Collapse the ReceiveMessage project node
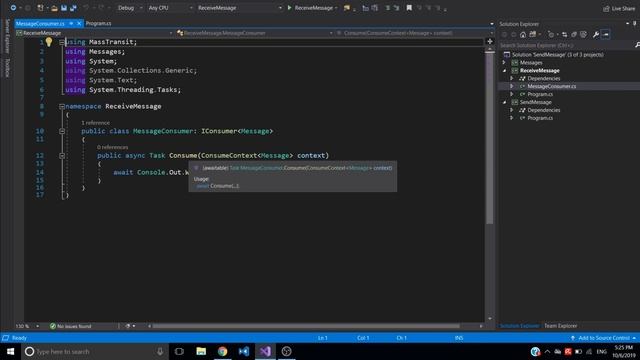 504,71
